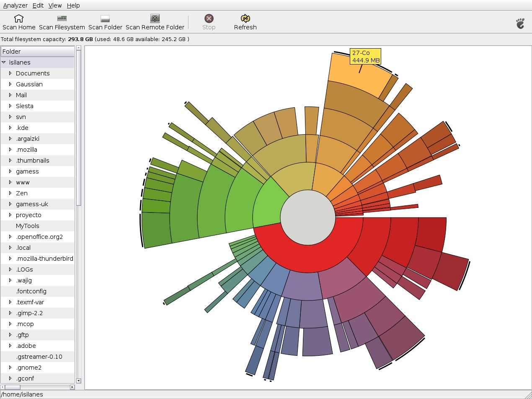
Task: Click the folder list vertical scrollbar thumb
Action: click(78, 128)
